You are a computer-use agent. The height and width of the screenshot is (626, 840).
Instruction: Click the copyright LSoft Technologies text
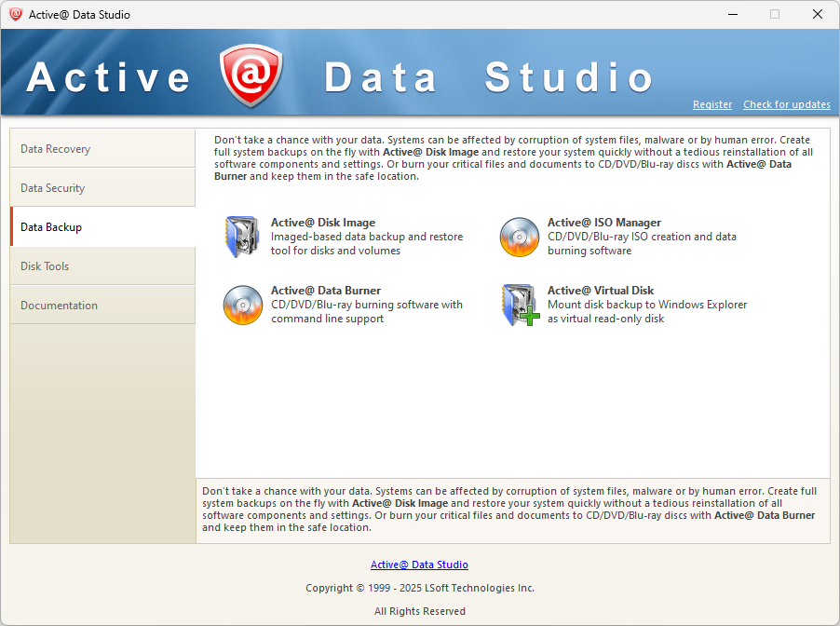coord(420,588)
